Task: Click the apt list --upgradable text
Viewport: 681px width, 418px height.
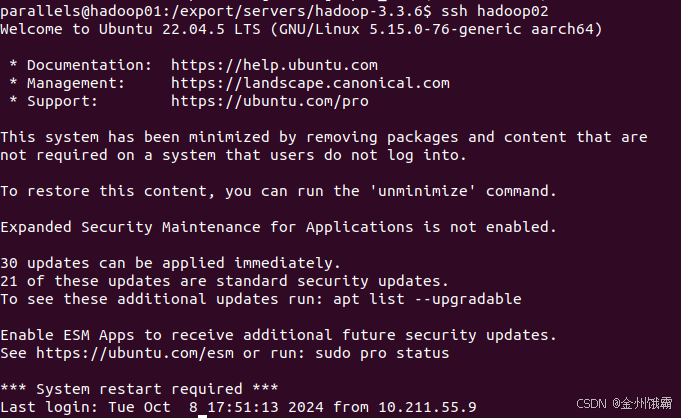Action: click(427, 299)
